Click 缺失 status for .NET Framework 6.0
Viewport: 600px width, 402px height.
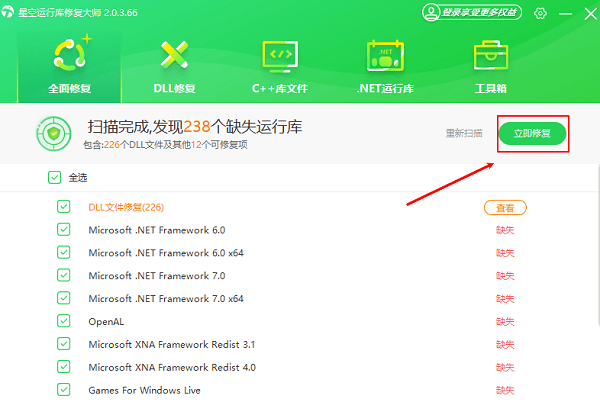tap(505, 230)
